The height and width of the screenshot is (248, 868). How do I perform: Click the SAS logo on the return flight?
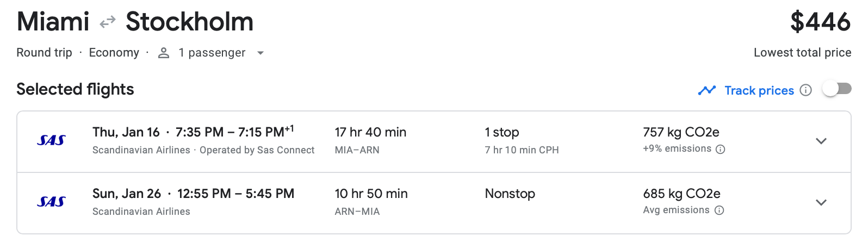(51, 202)
